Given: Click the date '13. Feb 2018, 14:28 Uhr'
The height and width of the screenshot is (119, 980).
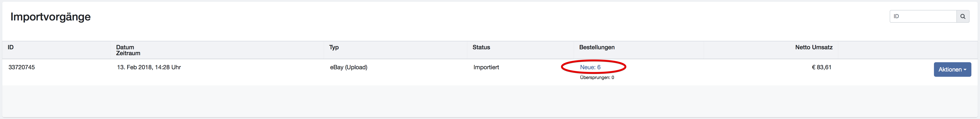Looking at the screenshot, I should (149, 67).
